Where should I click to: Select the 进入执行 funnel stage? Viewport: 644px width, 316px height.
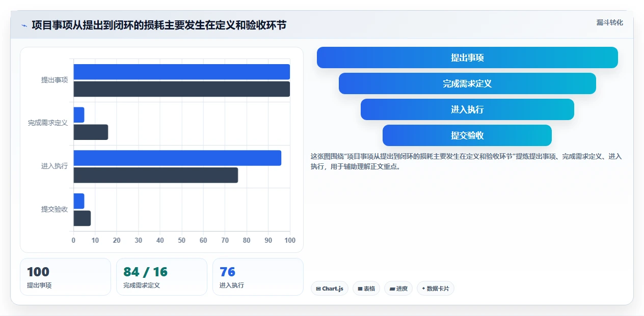coord(467,109)
